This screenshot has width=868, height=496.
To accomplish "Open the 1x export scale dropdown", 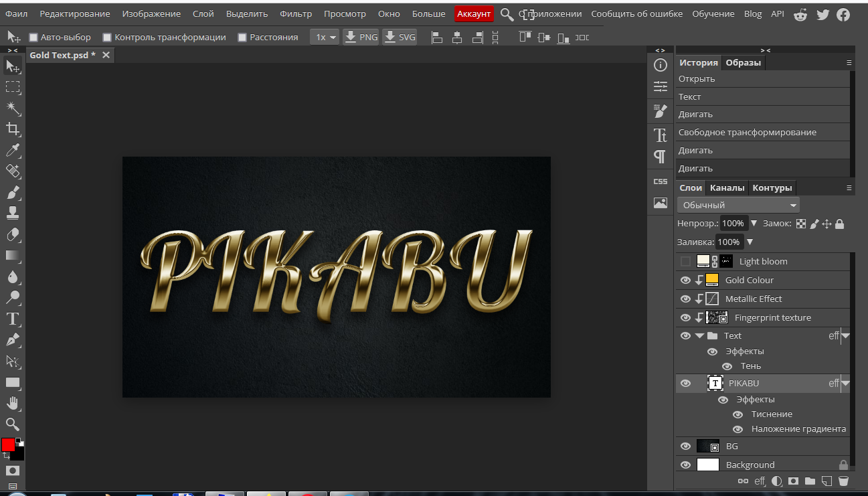I will click(x=325, y=37).
